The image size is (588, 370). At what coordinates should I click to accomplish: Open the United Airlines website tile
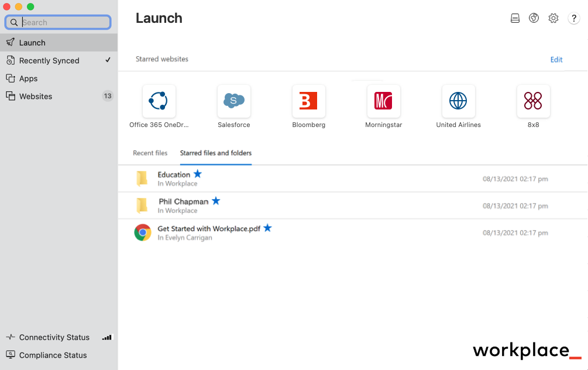[458, 101]
